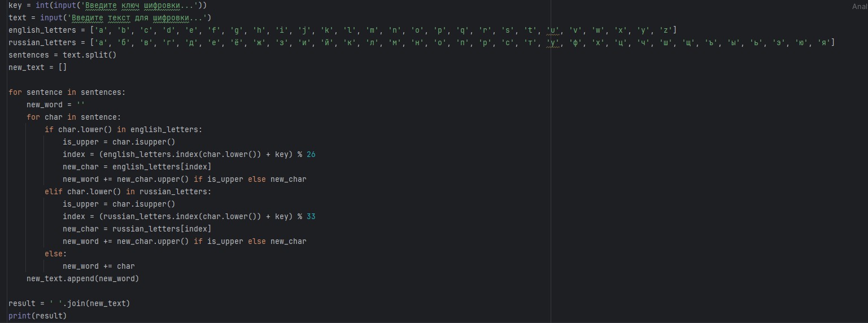Click the 'Anal...' analysis indicator at top right
The image size is (868, 323).
tap(859, 6)
